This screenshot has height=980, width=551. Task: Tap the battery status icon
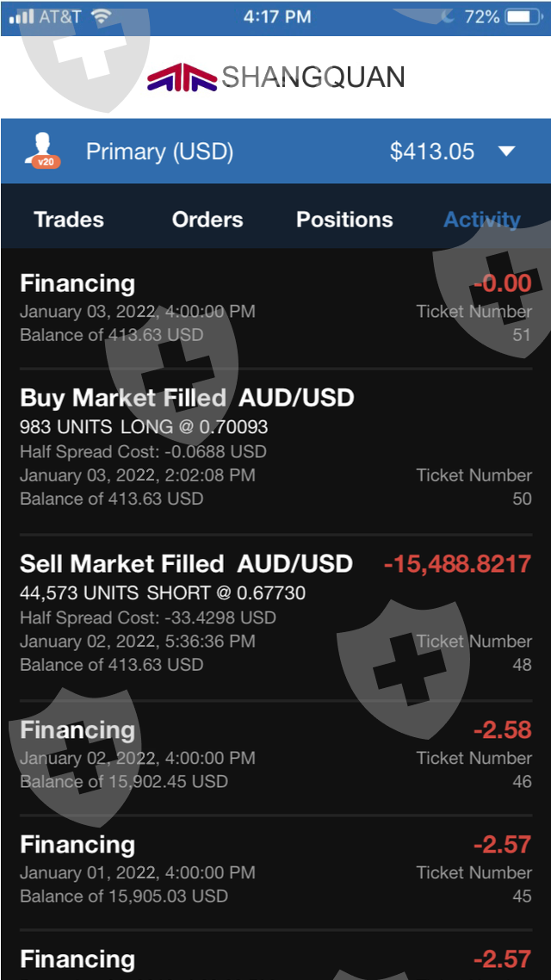pos(523,16)
